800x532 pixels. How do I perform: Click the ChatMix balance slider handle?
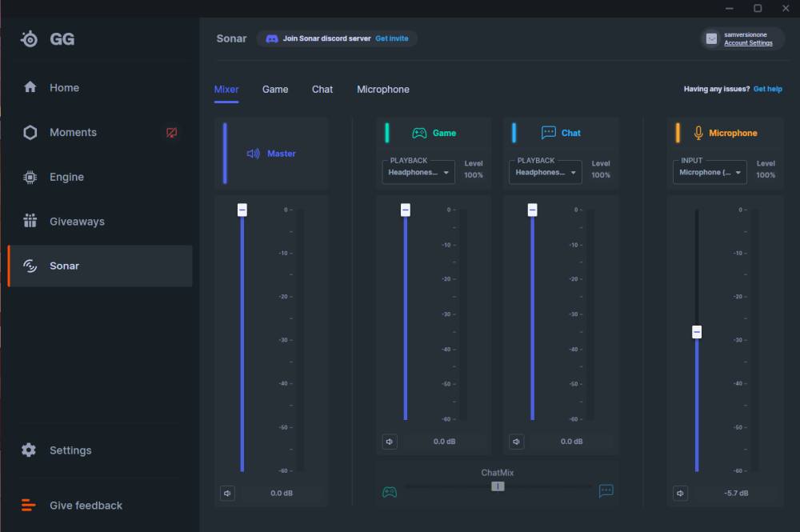click(498, 486)
